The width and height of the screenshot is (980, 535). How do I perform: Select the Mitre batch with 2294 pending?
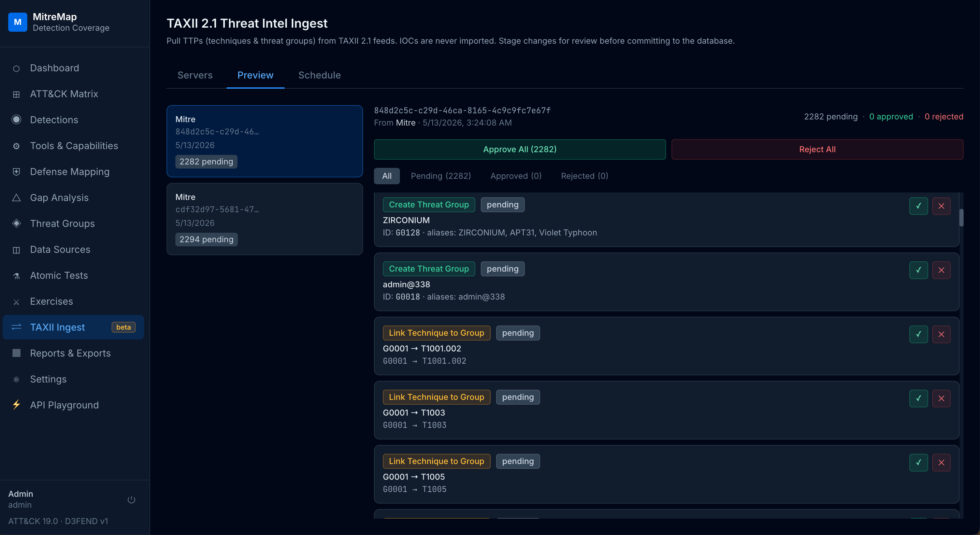(x=264, y=219)
